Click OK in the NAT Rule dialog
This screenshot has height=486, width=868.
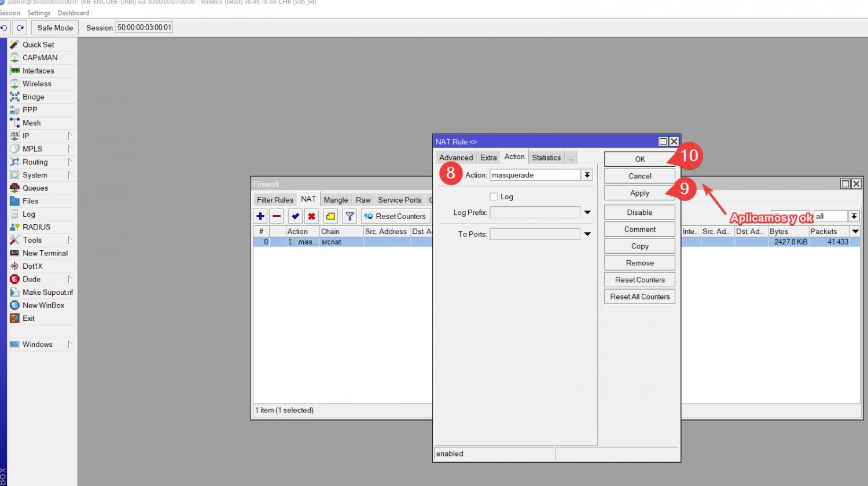(639, 159)
